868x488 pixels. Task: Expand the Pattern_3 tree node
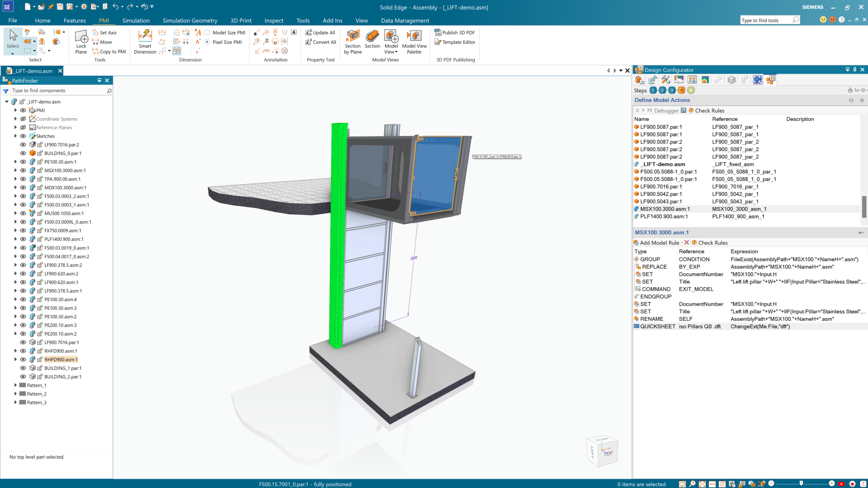click(16, 402)
